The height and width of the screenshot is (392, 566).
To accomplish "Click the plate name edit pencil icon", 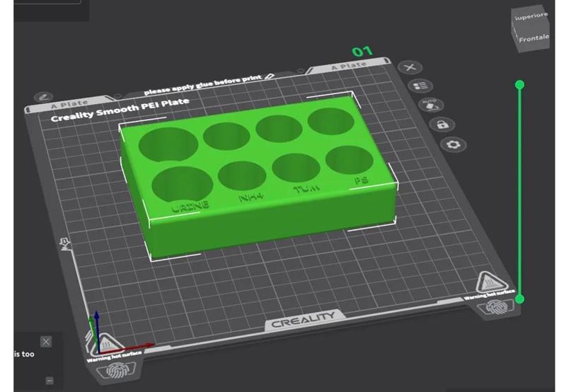I will tap(44, 97).
